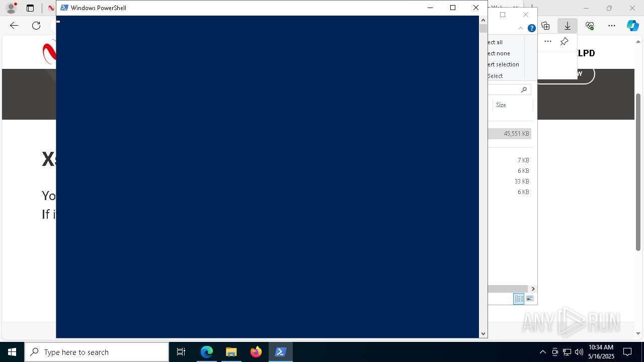Launch Copilot in Edge
This screenshot has height=362, width=644.
click(x=632, y=26)
